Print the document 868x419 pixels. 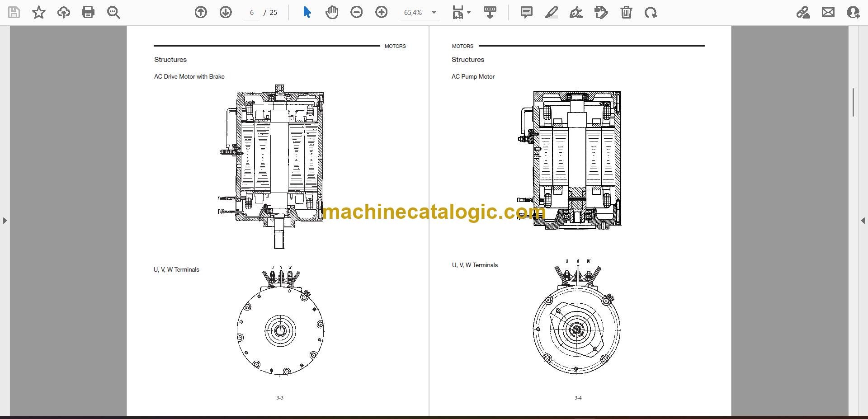coord(88,12)
